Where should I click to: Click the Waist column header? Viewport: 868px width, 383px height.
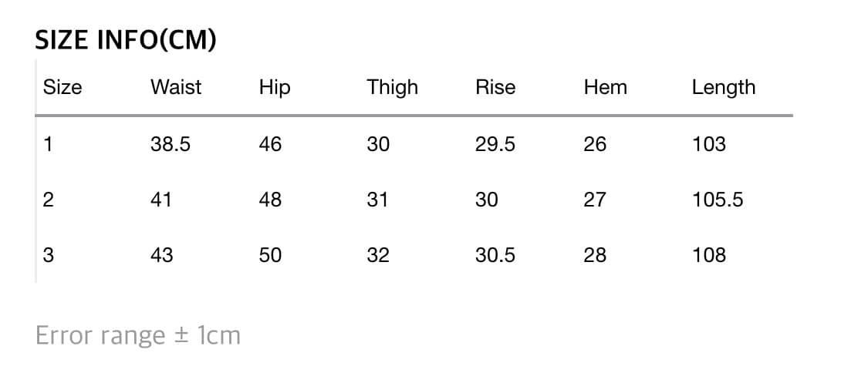point(176,87)
